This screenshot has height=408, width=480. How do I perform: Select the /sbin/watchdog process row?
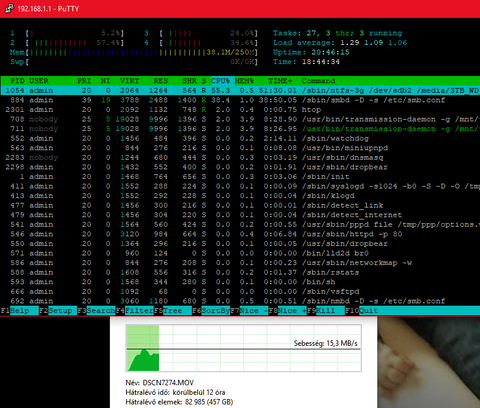240,138
